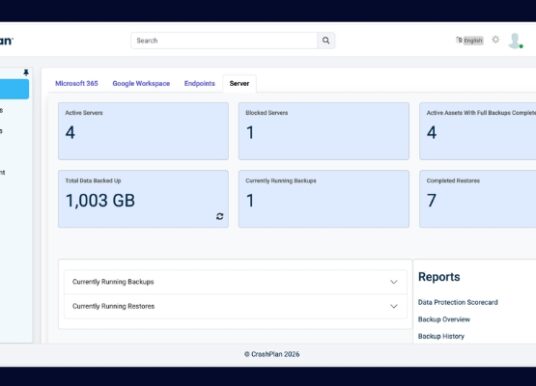Open the Data Protection Scorecard report
This screenshot has width=536, height=386.
pos(458,302)
